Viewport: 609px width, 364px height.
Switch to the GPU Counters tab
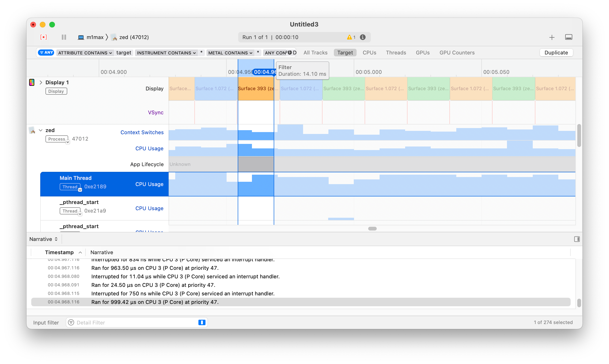click(x=457, y=53)
